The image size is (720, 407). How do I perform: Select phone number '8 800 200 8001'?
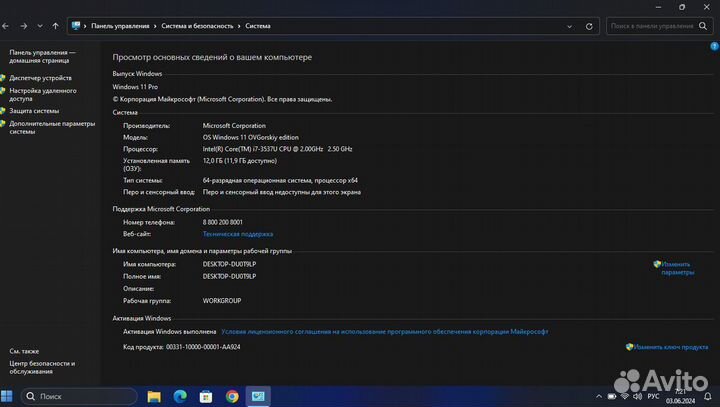[223, 222]
